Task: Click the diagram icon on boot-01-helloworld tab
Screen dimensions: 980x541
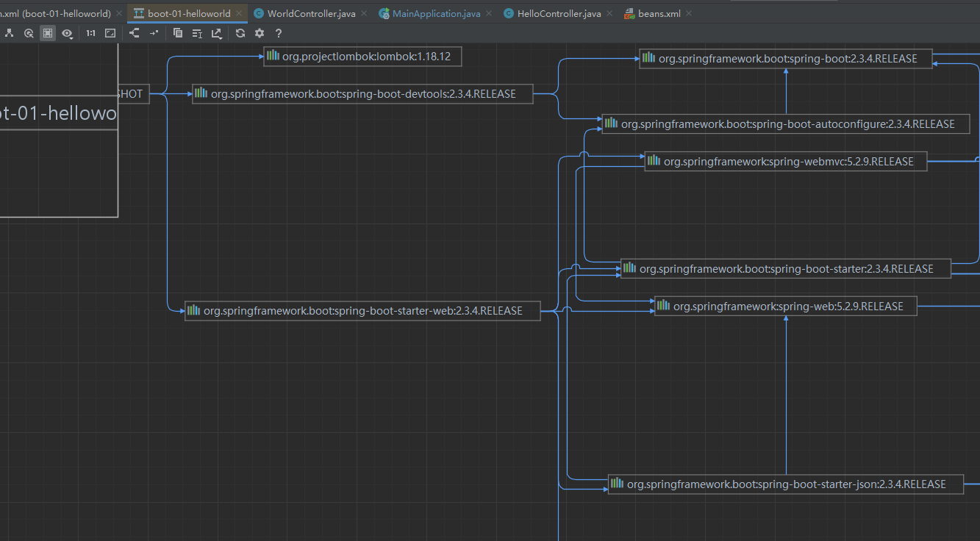Action: coord(139,14)
